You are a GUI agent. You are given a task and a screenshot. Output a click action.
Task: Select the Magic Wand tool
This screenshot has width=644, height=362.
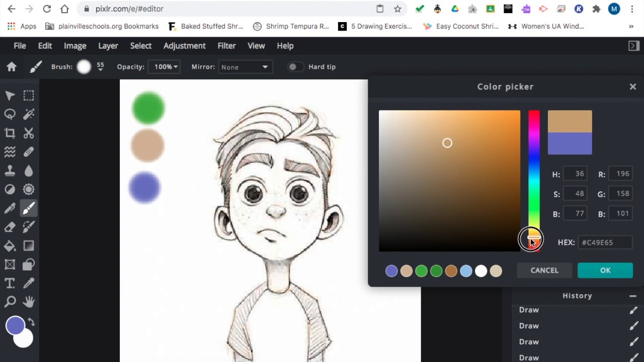tap(29, 114)
